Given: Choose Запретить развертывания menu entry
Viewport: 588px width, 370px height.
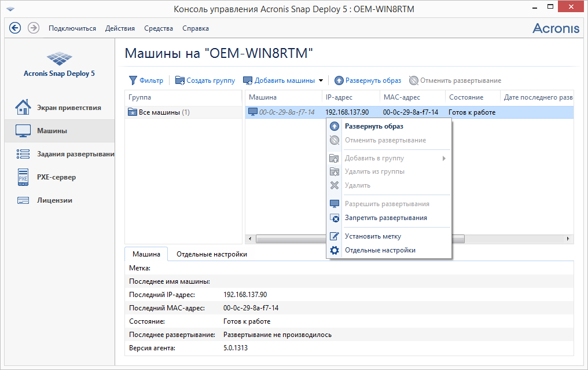Looking at the screenshot, I should 389,218.
